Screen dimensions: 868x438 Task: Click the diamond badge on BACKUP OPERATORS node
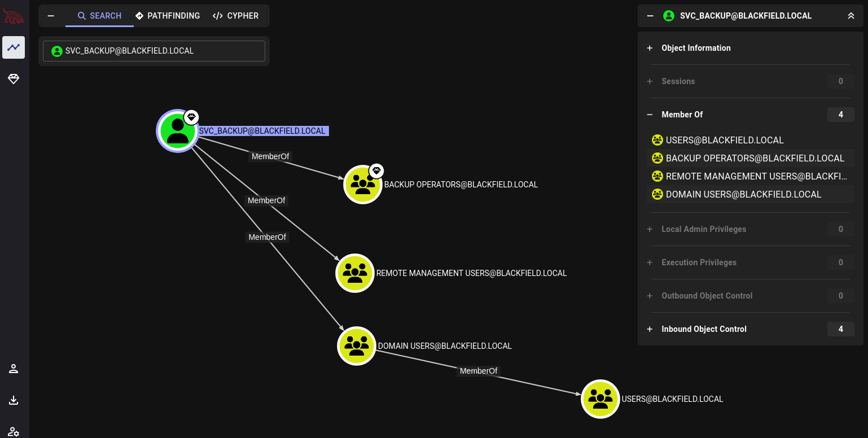click(x=376, y=171)
